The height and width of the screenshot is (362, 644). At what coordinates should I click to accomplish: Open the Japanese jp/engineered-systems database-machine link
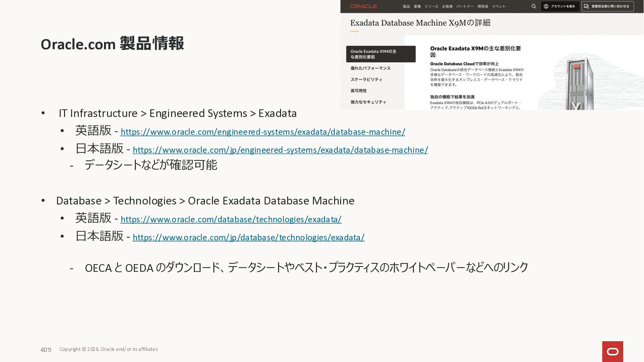pos(280,150)
